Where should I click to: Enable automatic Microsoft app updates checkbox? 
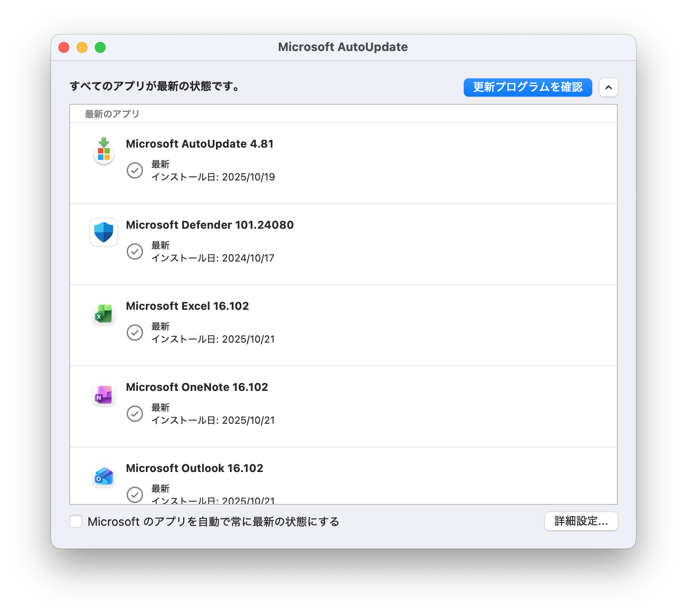pyautogui.click(x=76, y=521)
